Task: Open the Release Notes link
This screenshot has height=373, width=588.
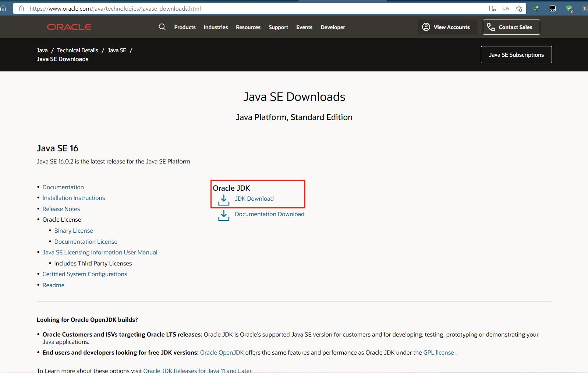Action: tap(61, 209)
